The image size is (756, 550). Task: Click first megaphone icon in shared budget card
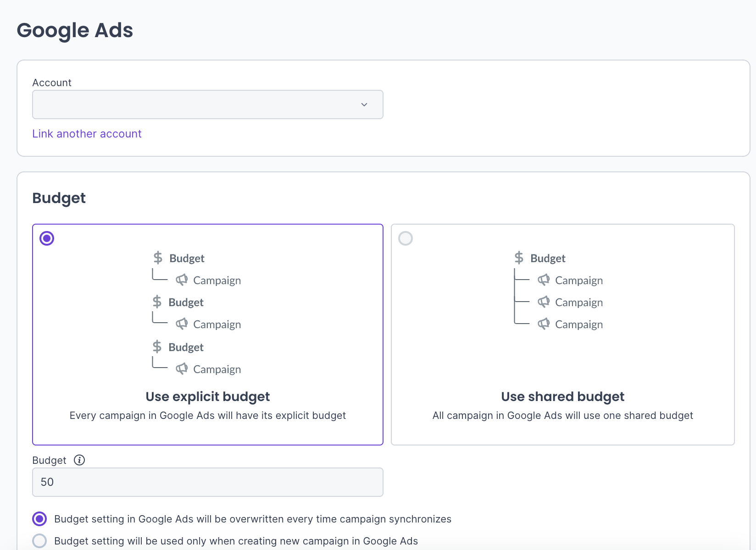tap(544, 280)
